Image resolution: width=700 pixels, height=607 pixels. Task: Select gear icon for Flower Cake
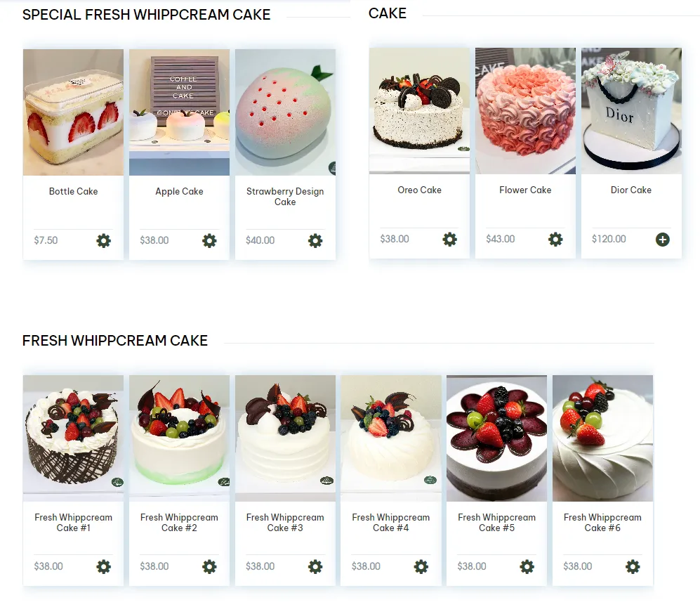555,240
